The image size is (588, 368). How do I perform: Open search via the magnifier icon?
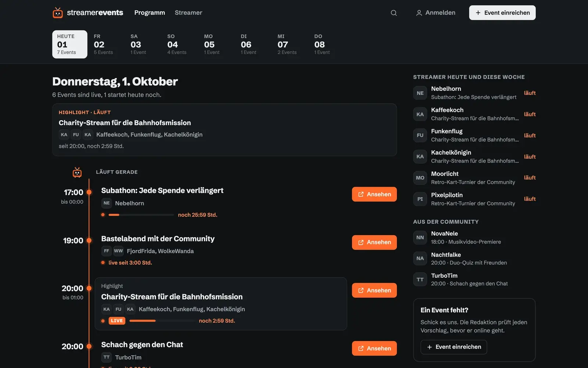point(394,13)
